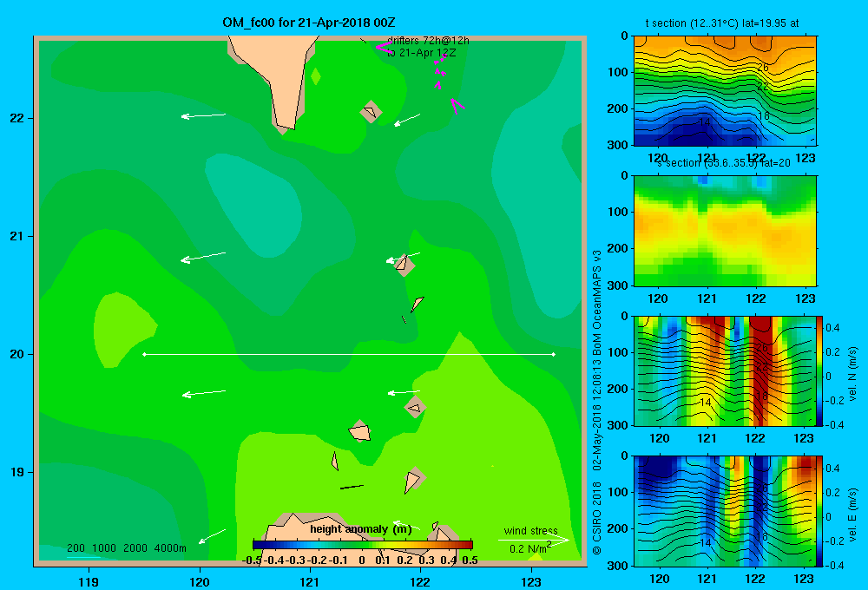
Task: Click longitude label 121 under salinity section
Action: (707, 298)
